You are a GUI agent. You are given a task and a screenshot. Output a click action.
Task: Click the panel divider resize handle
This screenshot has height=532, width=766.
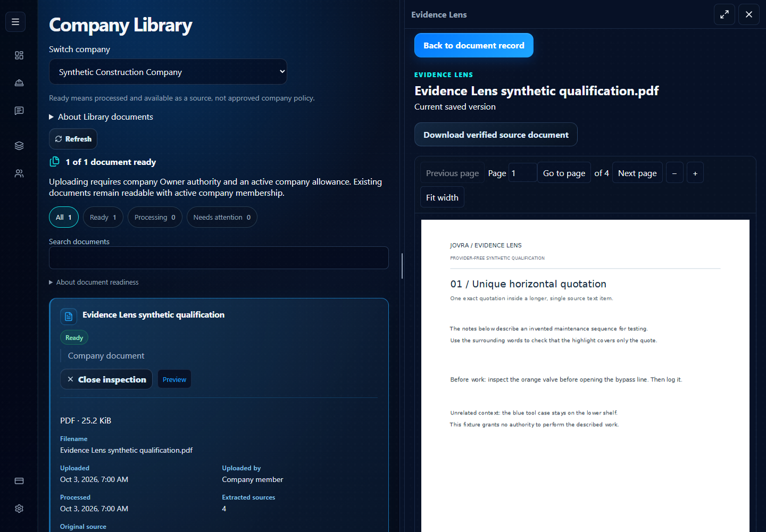point(402,266)
